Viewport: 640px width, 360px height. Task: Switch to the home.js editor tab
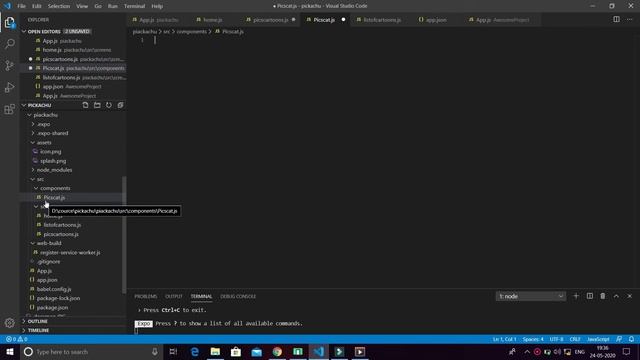pos(212,20)
